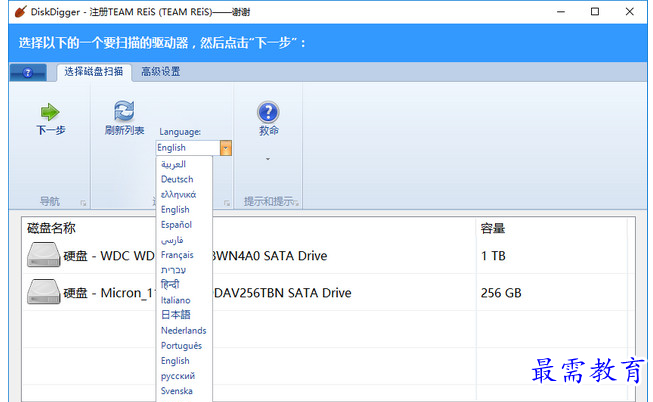
Task: Choose हिन्दी from the language list
Action: [170, 285]
